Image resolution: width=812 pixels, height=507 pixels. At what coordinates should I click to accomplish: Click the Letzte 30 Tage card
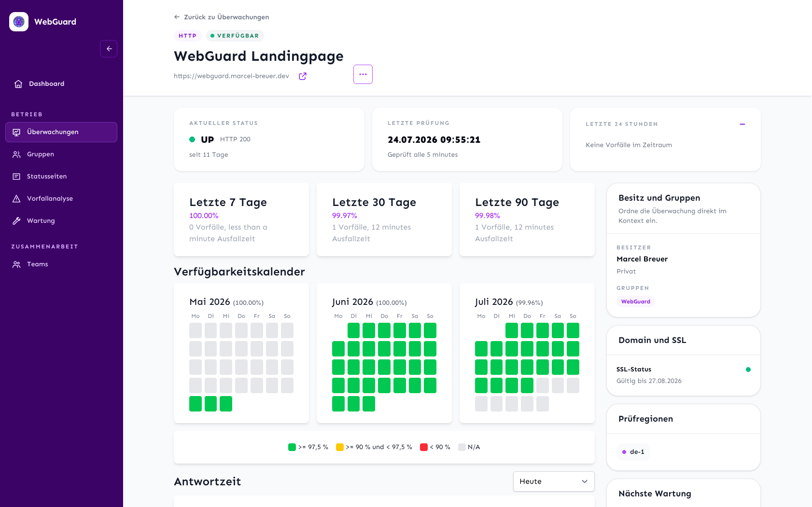tap(384, 219)
